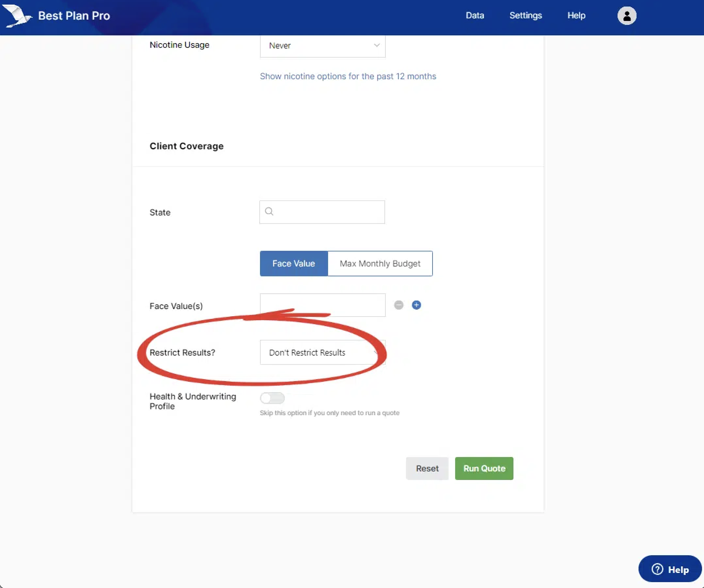
Task: Click the minus icon beside Face Value(s)
Action: click(x=398, y=305)
